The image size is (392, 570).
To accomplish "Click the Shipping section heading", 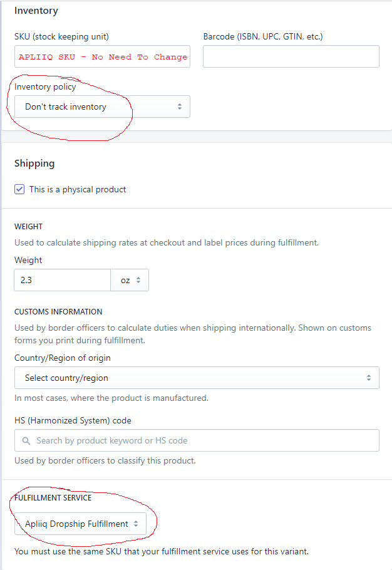I will tap(34, 163).
